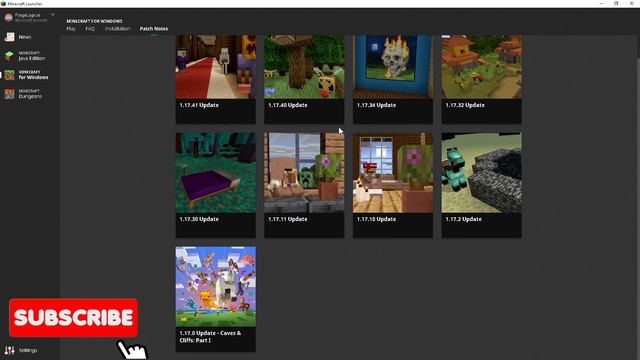The height and width of the screenshot is (360, 640).
Task: Click the '1.17.41 Update' title text
Action: tap(199, 105)
